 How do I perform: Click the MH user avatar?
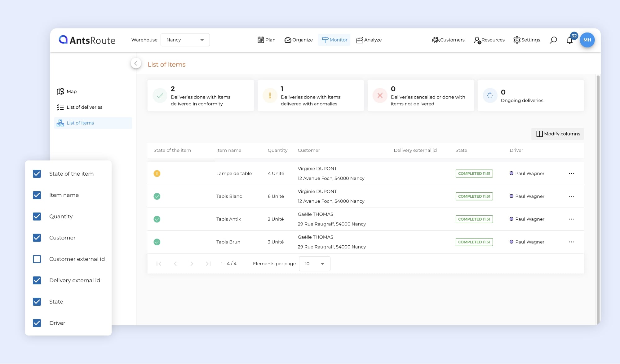[587, 40]
